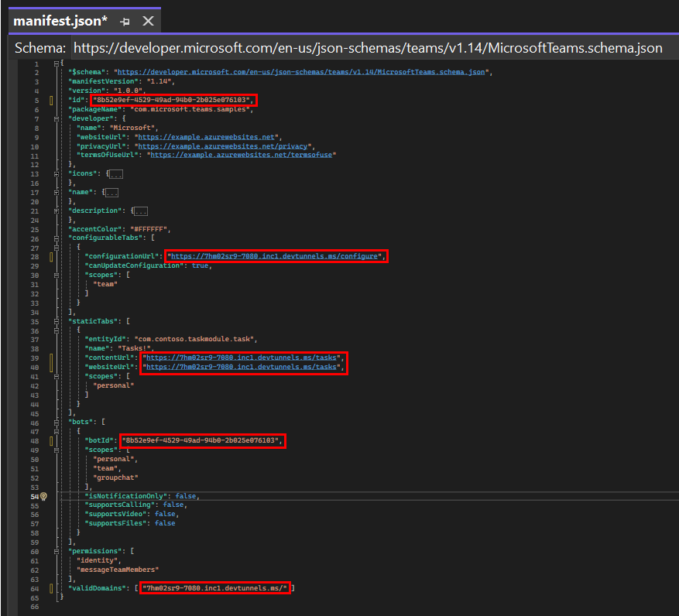Click the "#FFFFFF" accentColor value
Screen dimensions: 679x616
pos(149,229)
